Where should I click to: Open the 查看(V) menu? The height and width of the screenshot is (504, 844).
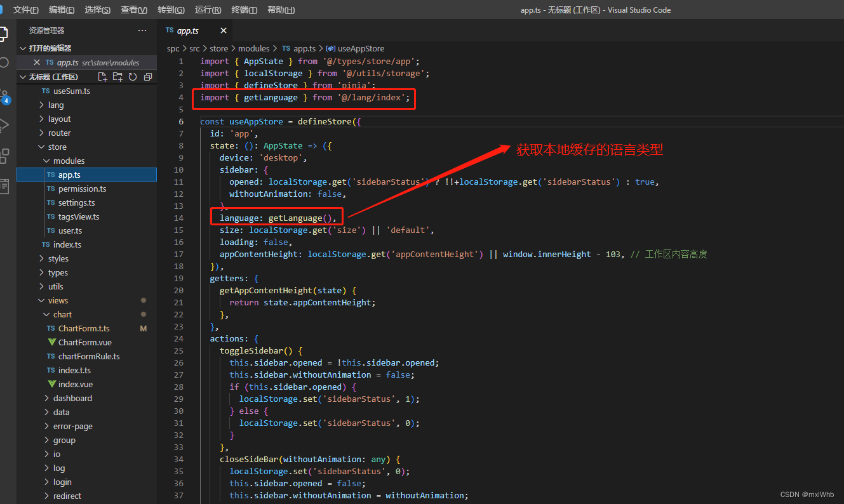click(134, 10)
